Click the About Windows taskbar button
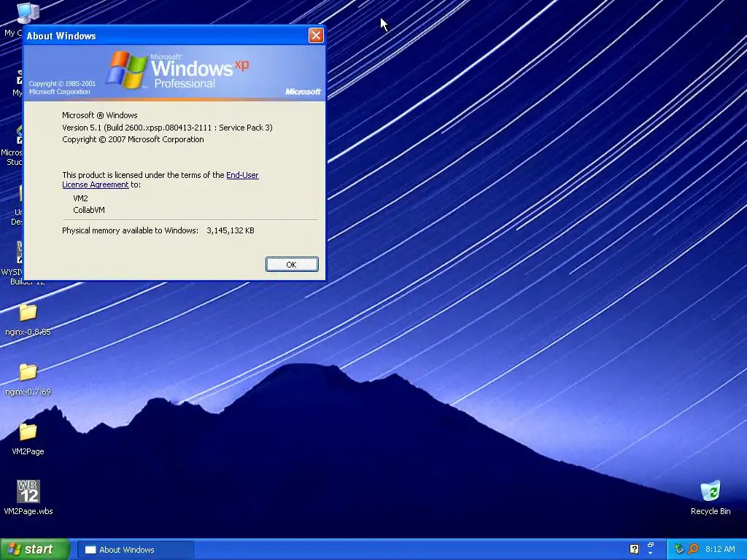Screen dimensions: 747x560 click(135, 550)
